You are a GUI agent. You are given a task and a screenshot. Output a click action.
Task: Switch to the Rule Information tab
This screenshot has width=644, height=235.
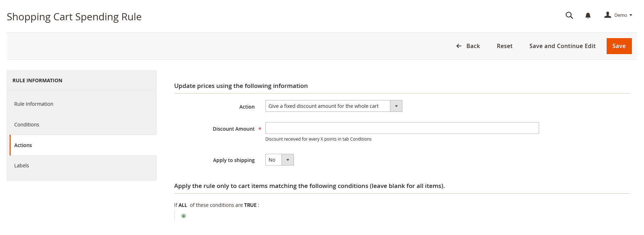34,104
